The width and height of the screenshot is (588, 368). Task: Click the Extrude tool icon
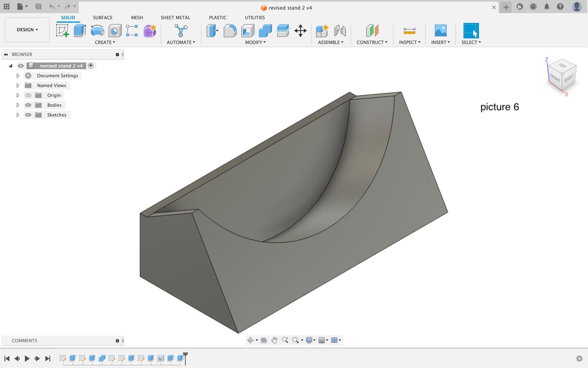(x=80, y=31)
